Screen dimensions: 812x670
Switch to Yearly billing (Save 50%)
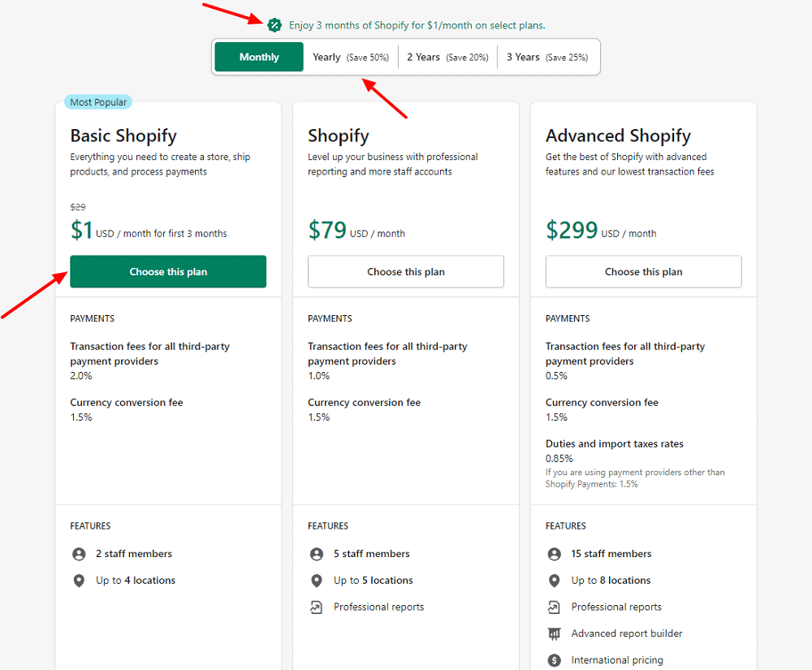tap(351, 57)
